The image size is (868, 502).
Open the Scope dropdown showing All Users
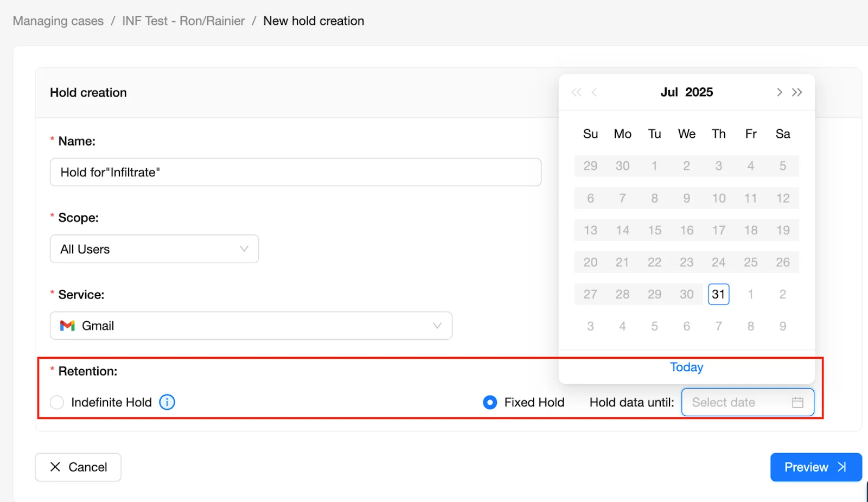pyautogui.click(x=154, y=249)
